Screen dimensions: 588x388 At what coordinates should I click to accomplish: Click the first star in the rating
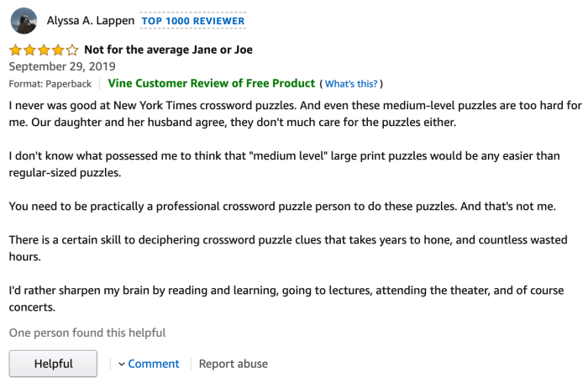click(x=16, y=50)
